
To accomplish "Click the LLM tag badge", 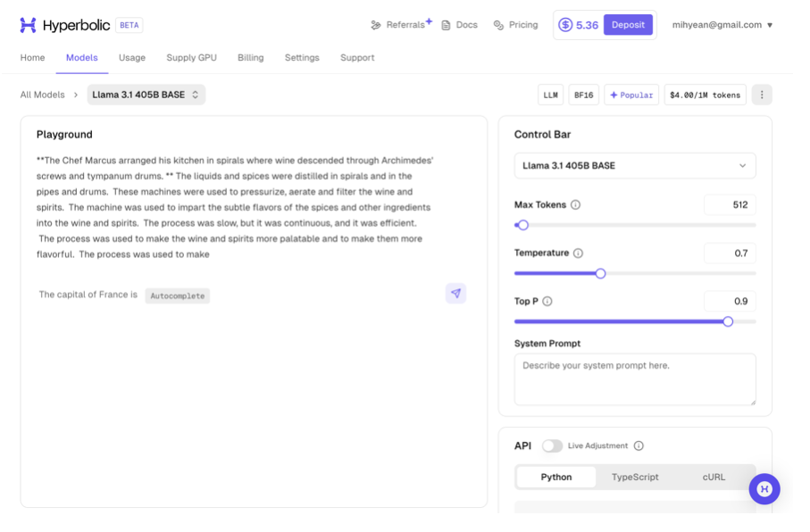I will [551, 95].
